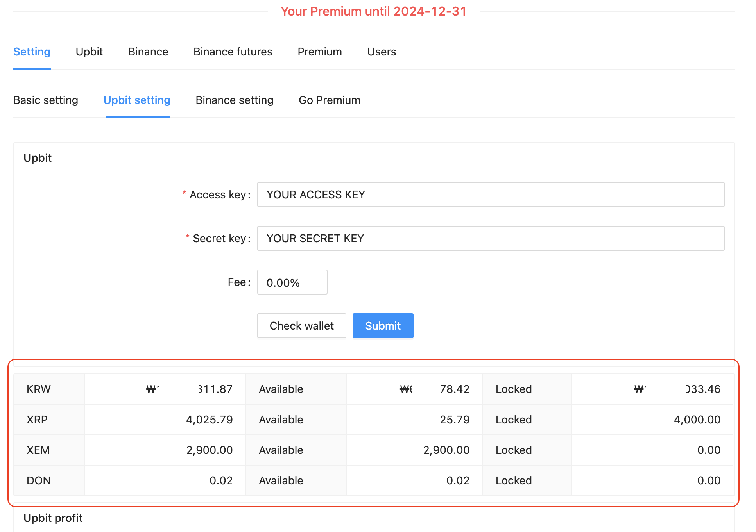This screenshot has width=756, height=532.
Task: Open the Users tab
Action: click(x=382, y=52)
